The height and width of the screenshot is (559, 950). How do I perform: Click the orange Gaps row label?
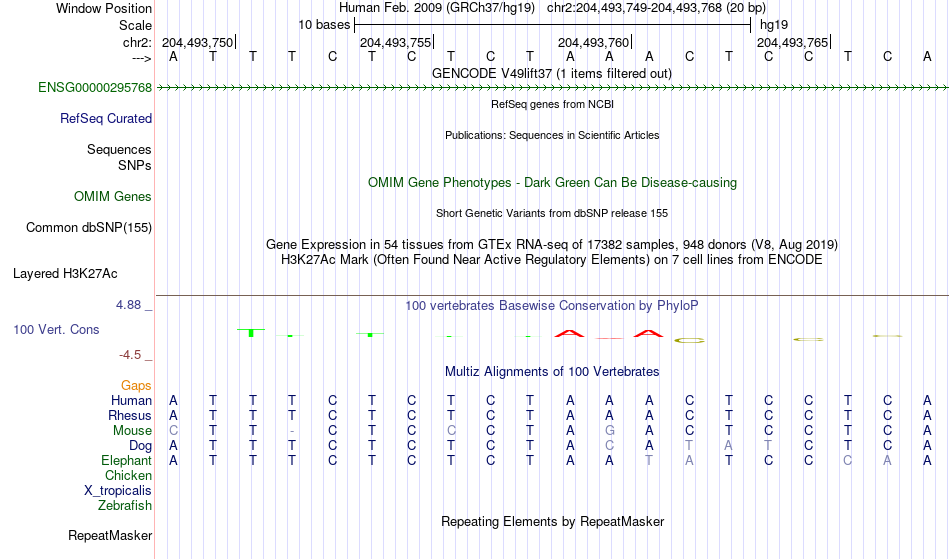click(136, 385)
